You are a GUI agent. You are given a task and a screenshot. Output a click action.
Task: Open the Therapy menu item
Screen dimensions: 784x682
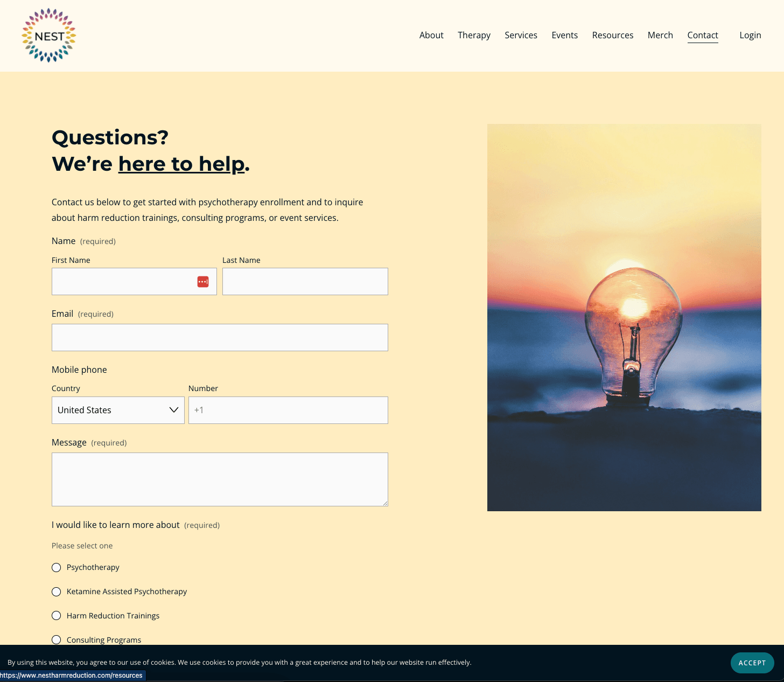[474, 35]
